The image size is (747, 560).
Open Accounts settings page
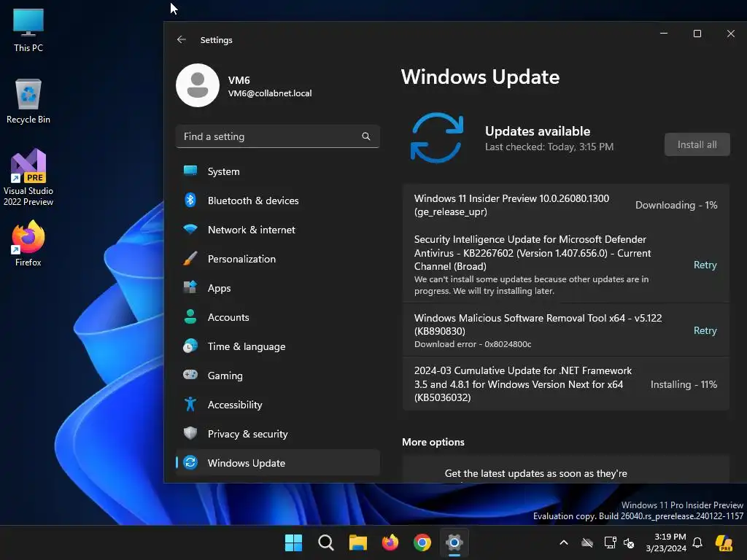coord(278,317)
